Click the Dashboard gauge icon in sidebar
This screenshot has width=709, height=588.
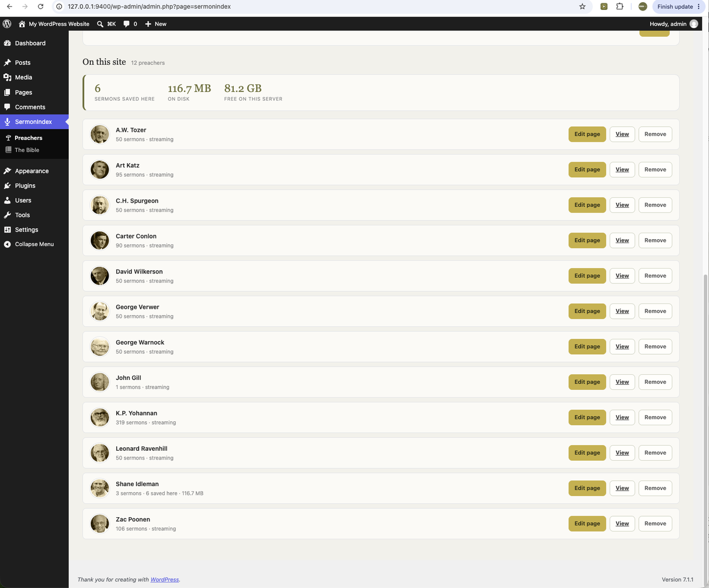7,43
